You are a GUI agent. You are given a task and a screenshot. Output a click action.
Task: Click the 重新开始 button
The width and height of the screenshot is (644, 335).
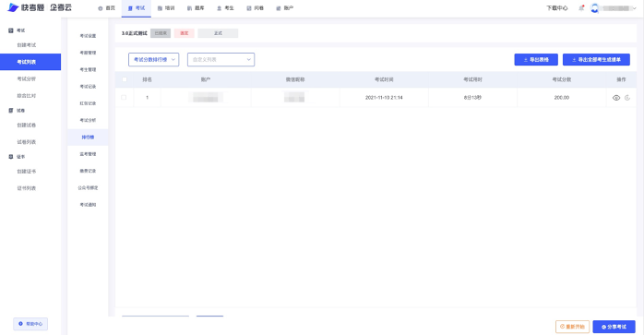point(573,327)
